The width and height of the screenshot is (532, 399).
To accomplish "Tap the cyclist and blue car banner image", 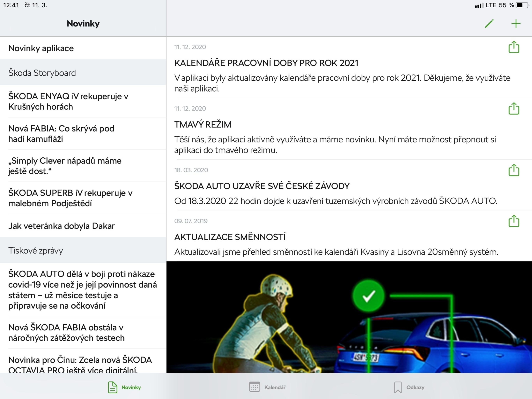I will click(349, 317).
